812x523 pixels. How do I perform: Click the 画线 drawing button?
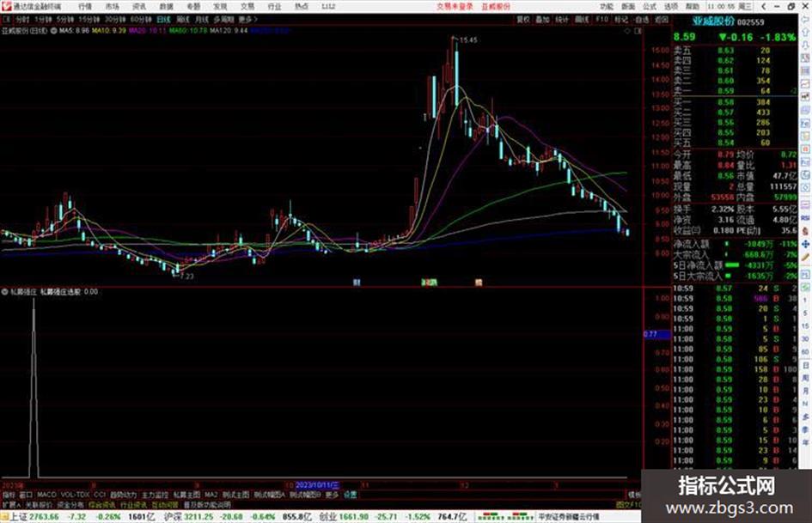click(x=582, y=19)
